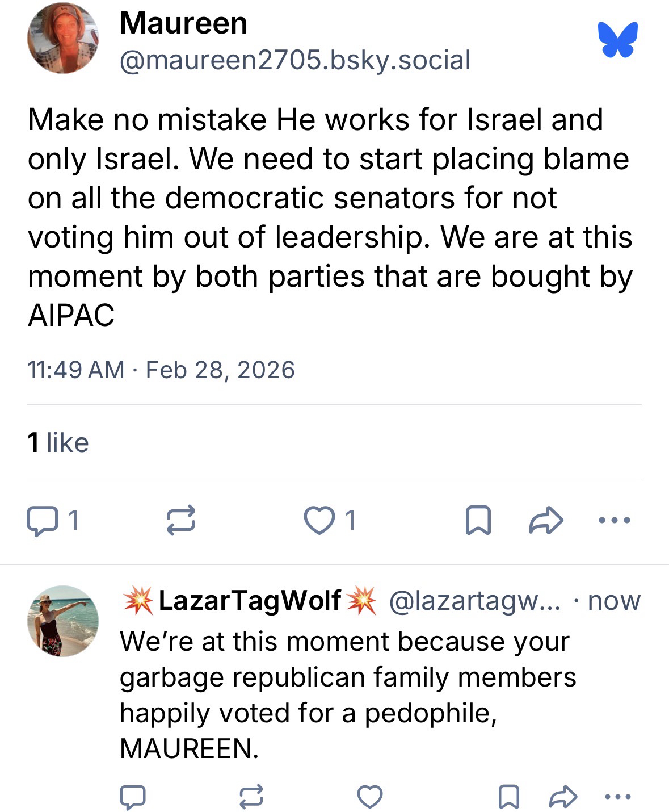Viewport: 669px width, 812px height.
Task: Visit @maureen2705.bsky.social handle
Action: pyautogui.click(x=295, y=60)
